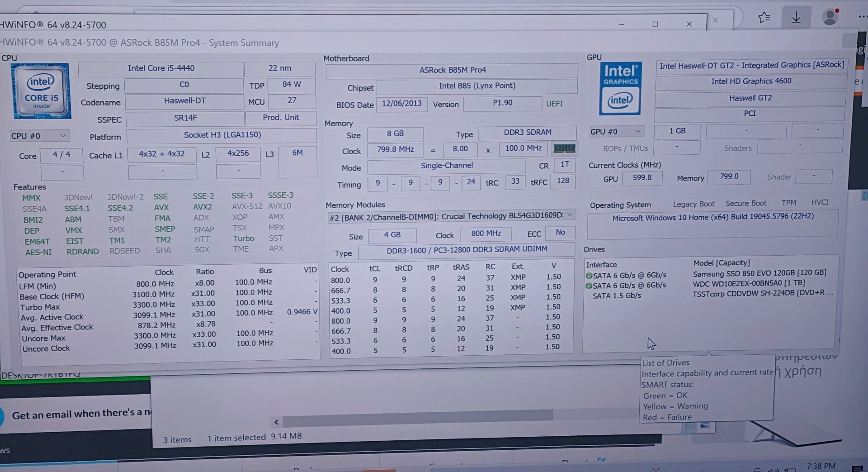
Task: Click the Intel Core i5 inside logo
Action: click(41, 91)
